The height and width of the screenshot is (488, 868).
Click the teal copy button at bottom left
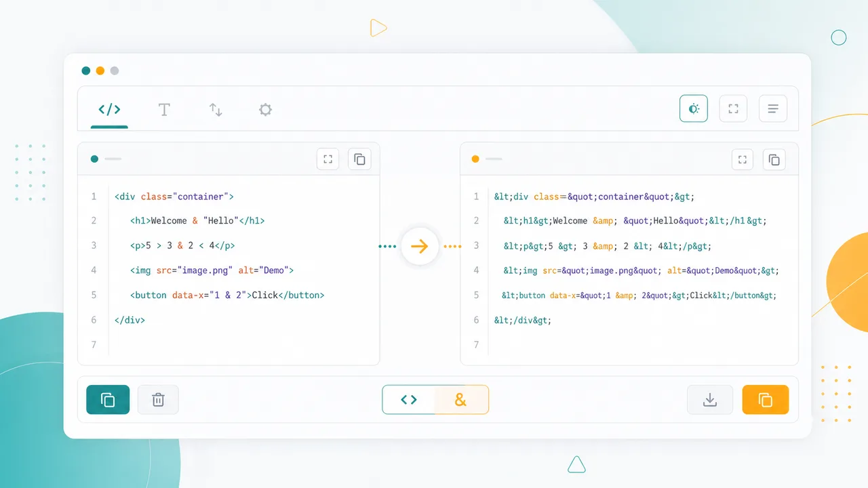(x=108, y=400)
